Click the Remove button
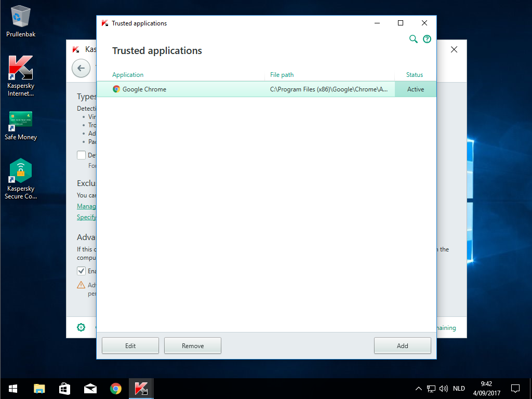Screen dimensions: 532x399 193,345
